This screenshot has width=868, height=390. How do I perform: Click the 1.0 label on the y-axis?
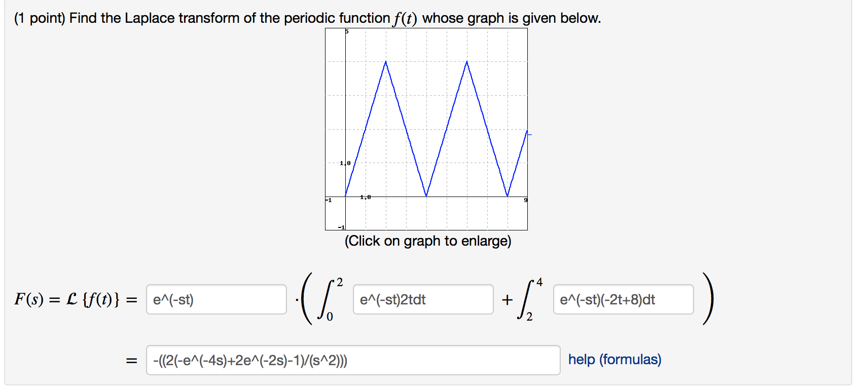coord(344,163)
